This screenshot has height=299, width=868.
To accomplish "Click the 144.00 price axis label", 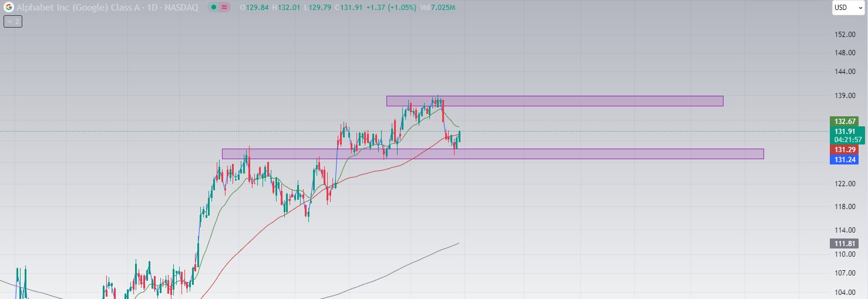I will 844,72.
